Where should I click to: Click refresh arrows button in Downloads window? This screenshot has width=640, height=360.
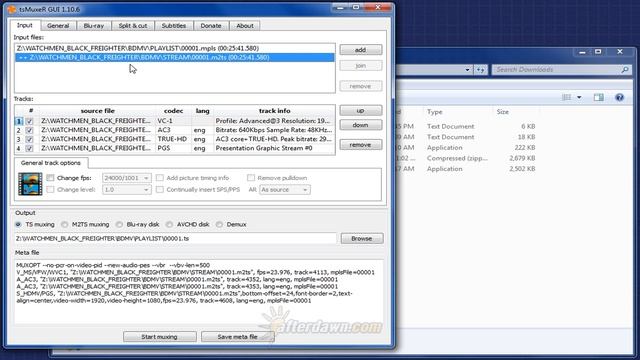(480, 70)
